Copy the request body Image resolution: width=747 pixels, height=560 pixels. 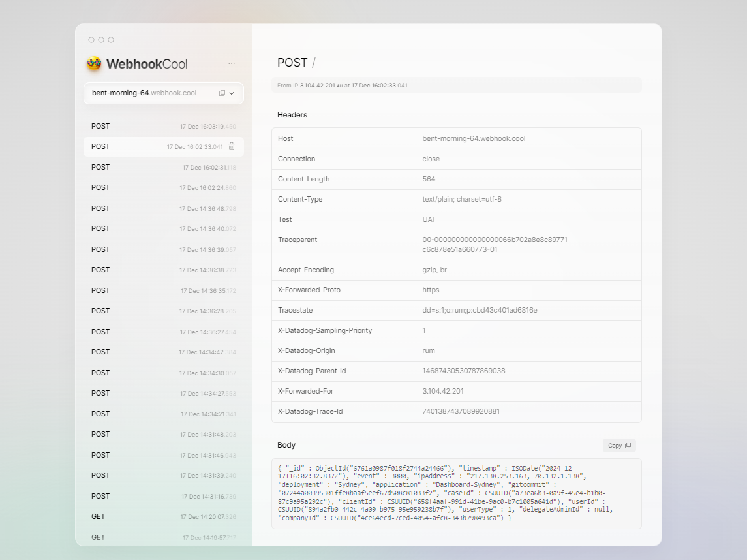click(618, 446)
